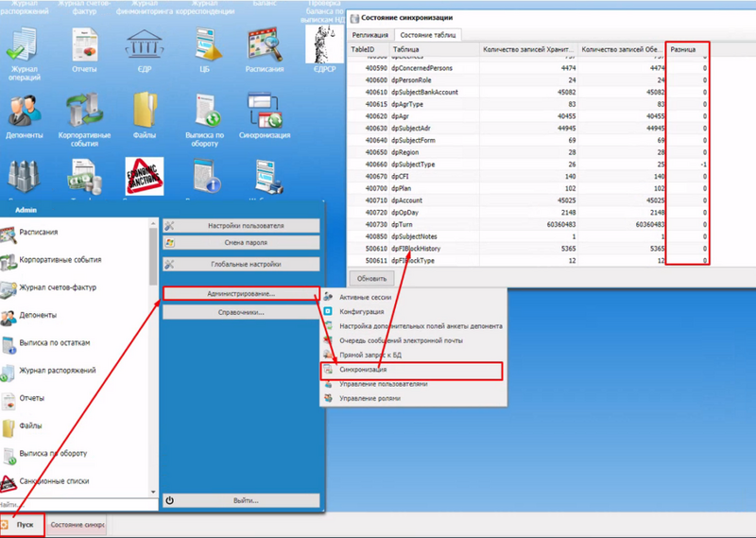Image resolution: width=756 pixels, height=538 pixels.
Task: Switch to the Репликация tab
Action: (x=369, y=35)
